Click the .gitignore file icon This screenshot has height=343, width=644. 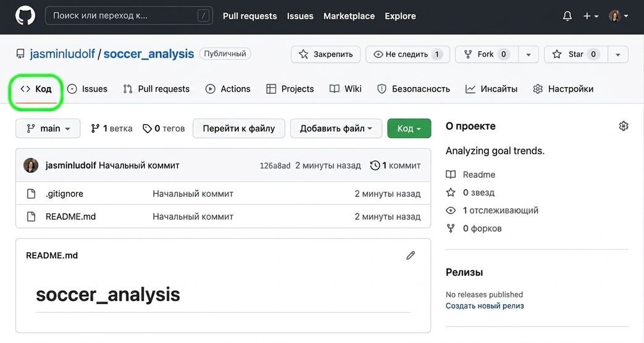(x=31, y=194)
